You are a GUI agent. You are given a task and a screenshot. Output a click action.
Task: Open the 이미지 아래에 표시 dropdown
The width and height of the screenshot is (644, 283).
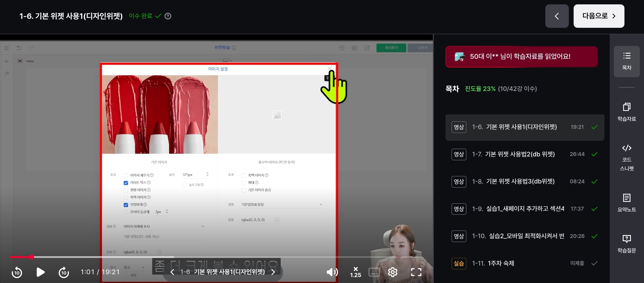[x=164, y=226]
